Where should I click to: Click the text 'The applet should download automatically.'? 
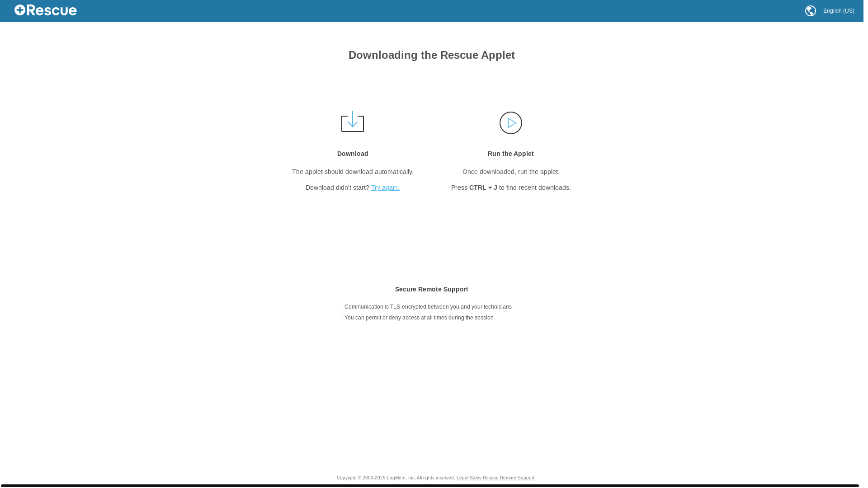(x=353, y=172)
